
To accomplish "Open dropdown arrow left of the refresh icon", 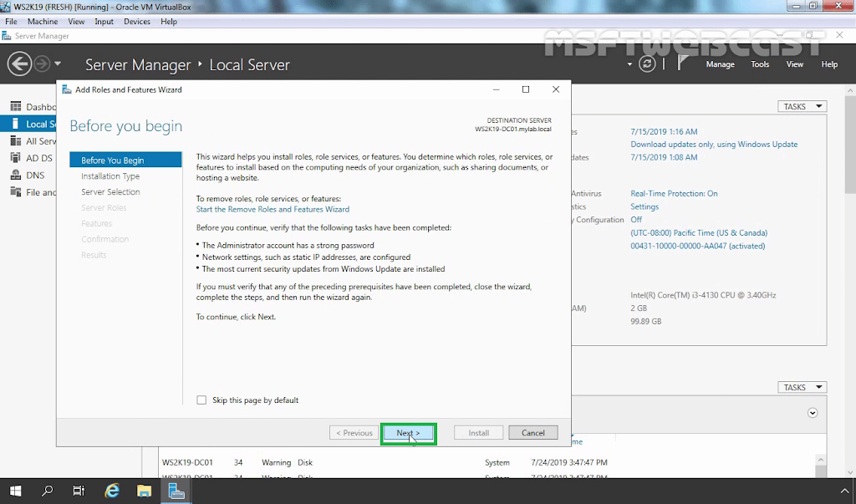I will [629, 64].
